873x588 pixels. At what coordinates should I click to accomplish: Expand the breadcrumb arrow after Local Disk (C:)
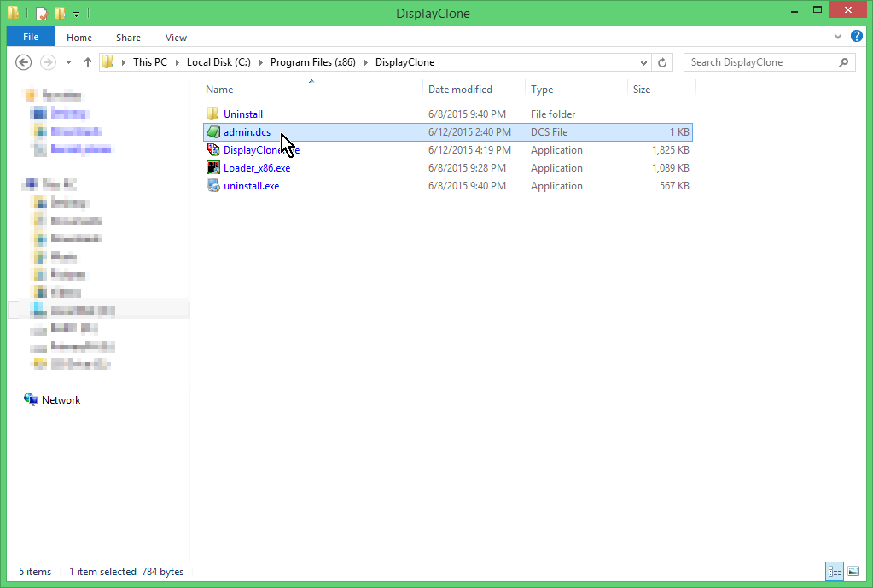260,62
